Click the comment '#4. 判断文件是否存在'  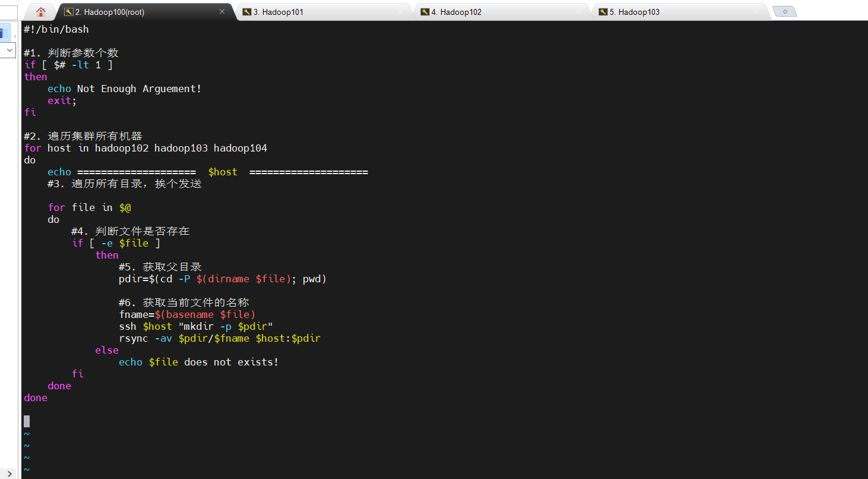click(131, 231)
